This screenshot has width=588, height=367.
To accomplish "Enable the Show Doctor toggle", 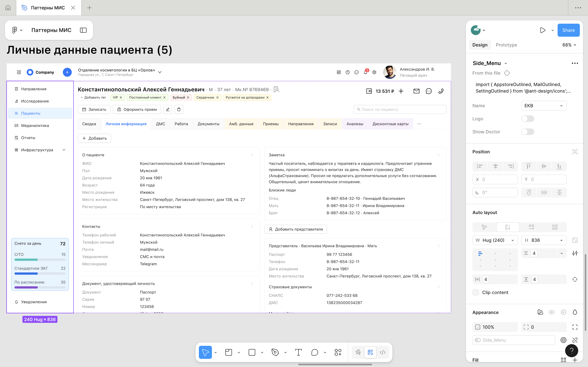I will (528, 132).
